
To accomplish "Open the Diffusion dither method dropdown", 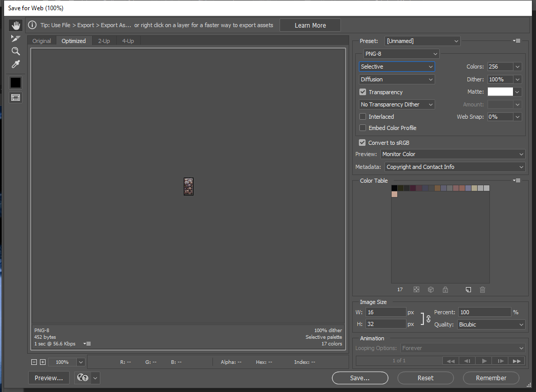I will tap(397, 79).
